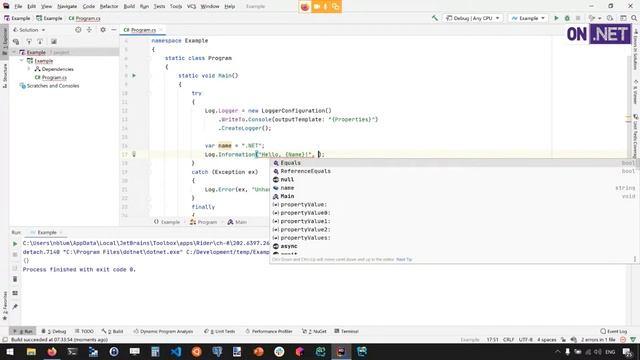Viewport: 640px width, 360px height.
Task: Click the pin icon in the Run panel
Action: point(15,307)
